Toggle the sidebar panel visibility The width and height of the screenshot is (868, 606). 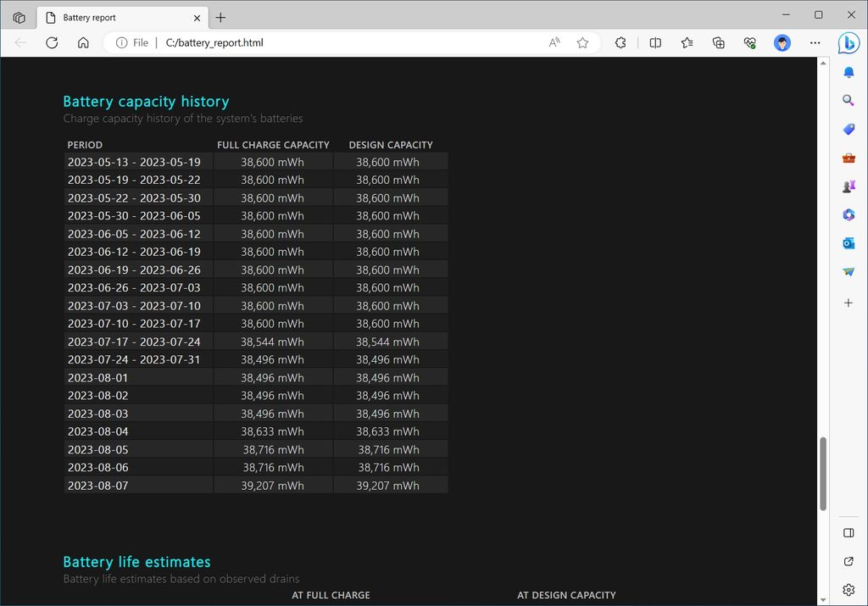point(849,532)
